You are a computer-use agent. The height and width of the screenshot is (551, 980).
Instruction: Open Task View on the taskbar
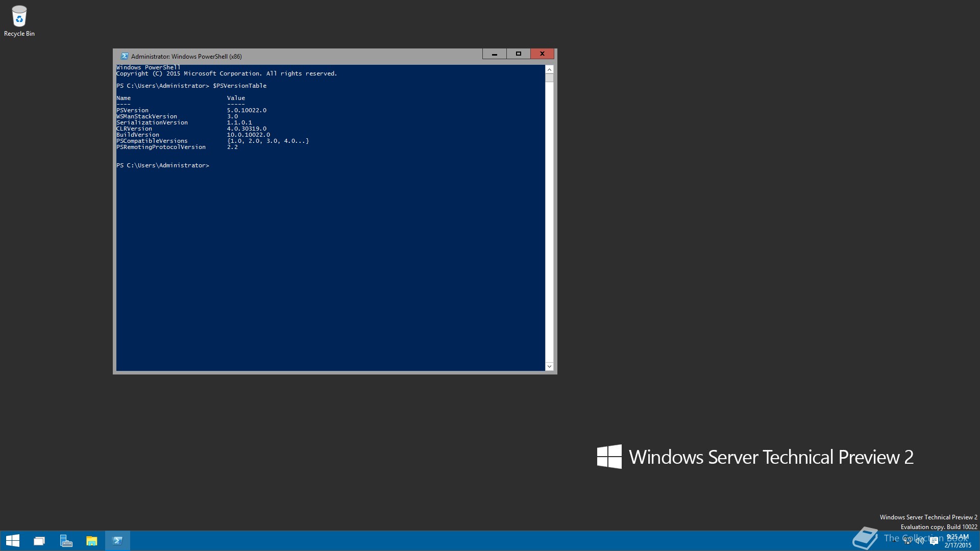pos(39,541)
